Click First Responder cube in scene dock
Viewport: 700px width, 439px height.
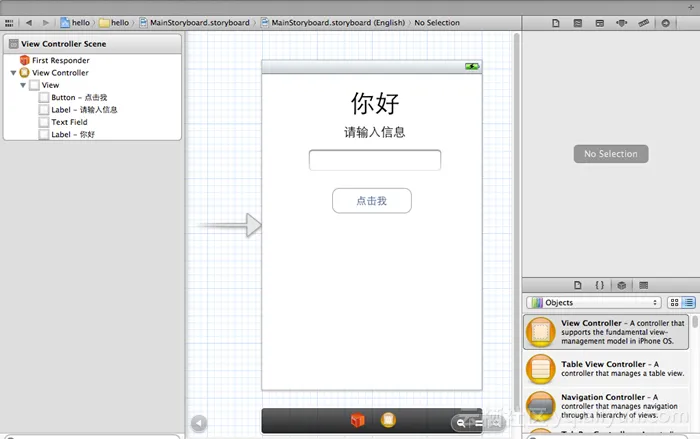pos(358,420)
